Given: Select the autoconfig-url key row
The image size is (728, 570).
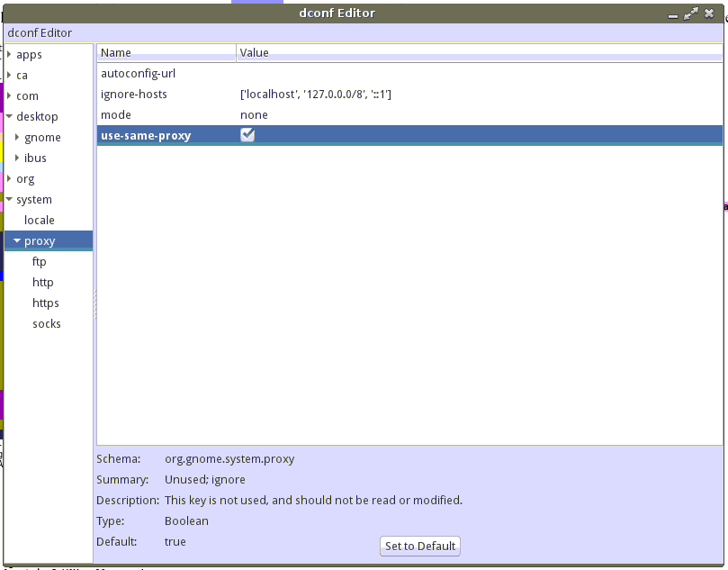Looking at the screenshot, I should point(138,74).
